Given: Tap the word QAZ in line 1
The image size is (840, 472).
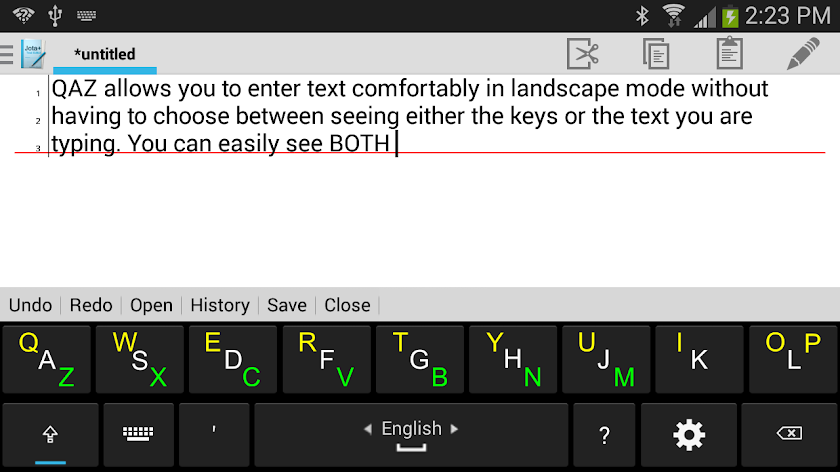Looking at the screenshot, I should 74,88.
